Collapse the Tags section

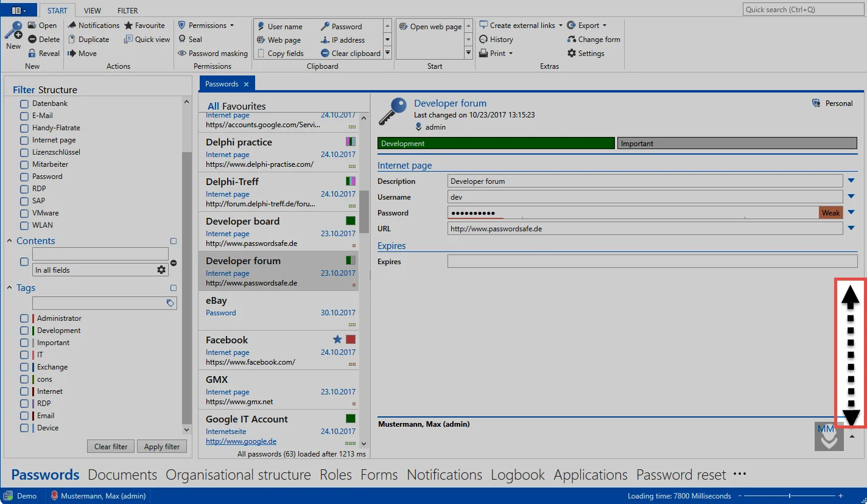click(10, 288)
